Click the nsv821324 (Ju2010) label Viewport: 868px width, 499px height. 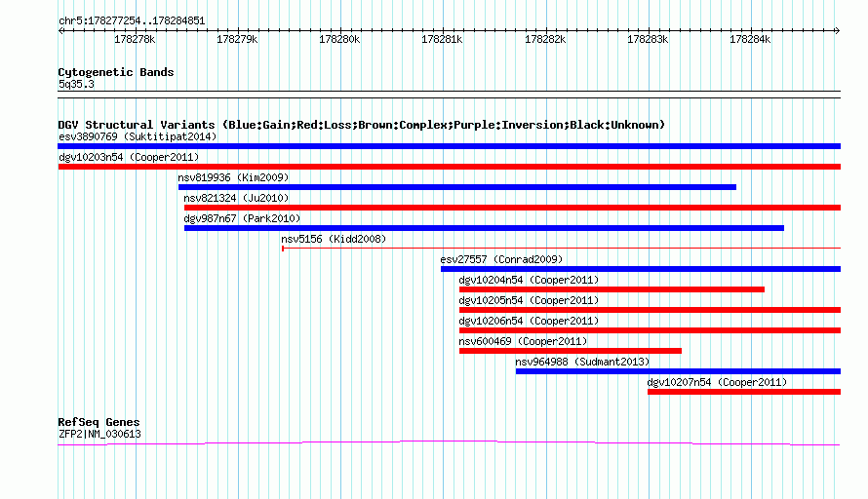pyautogui.click(x=236, y=198)
